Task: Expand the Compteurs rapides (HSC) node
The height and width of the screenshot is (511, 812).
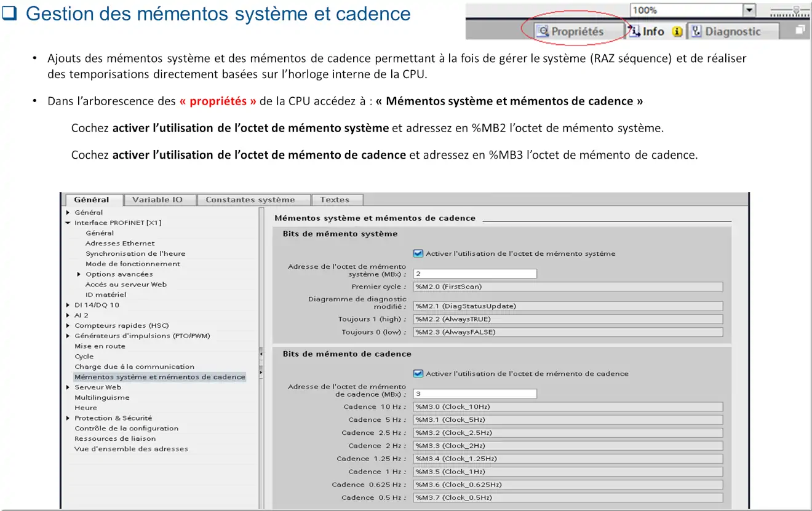Action: (68, 326)
